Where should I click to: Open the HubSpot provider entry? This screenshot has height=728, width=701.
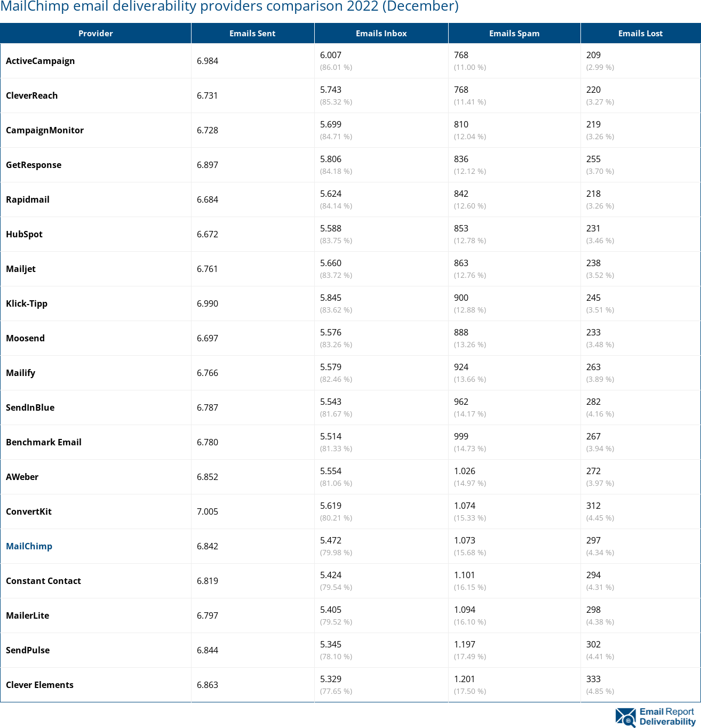point(24,234)
